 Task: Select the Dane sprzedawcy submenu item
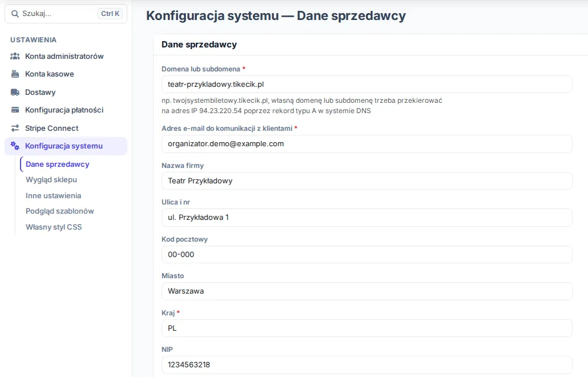(58, 165)
